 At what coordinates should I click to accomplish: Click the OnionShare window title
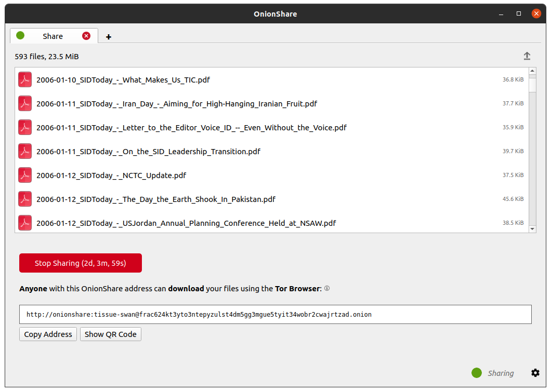pyautogui.click(x=275, y=14)
